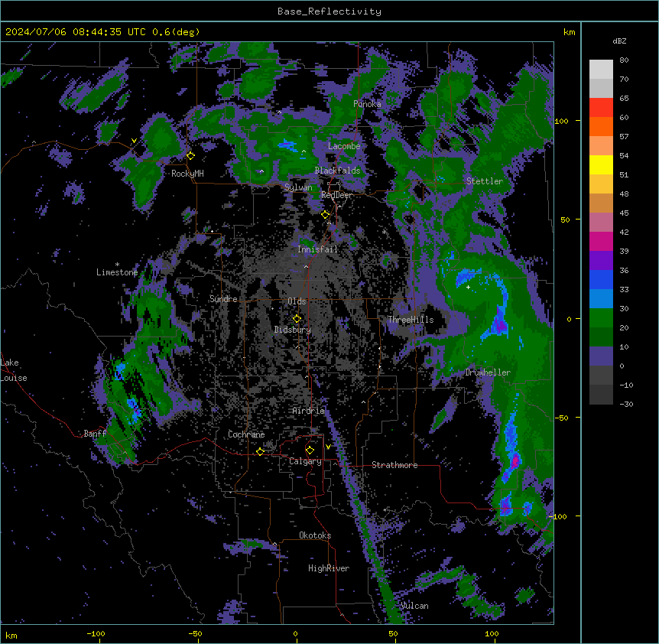The width and height of the screenshot is (659, 644).
Task: Click the Limestone label on the map
Action: click(x=117, y=272)
